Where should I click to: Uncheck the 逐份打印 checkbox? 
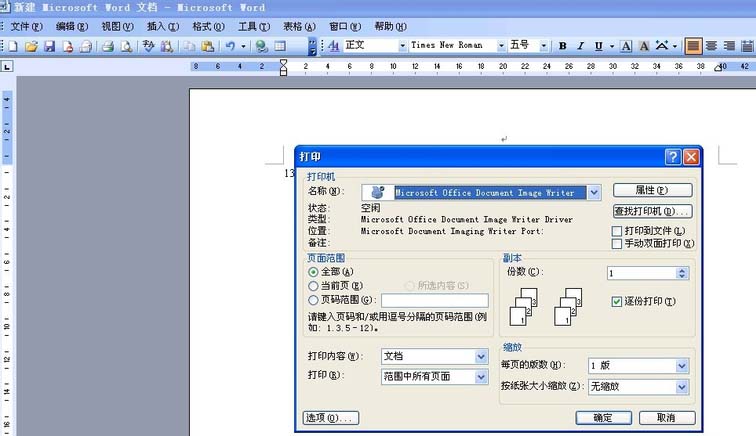pyautogui.click(x=617, y=301)
